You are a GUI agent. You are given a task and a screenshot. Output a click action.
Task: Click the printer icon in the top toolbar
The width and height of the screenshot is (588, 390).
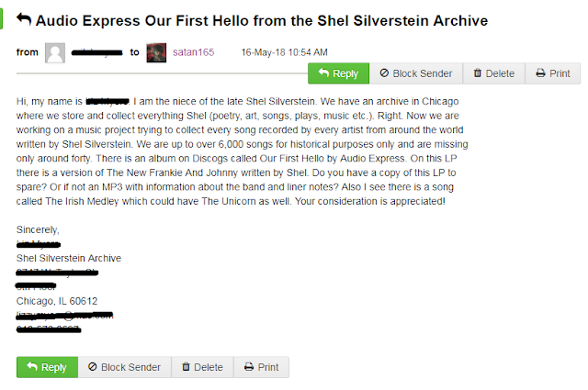click(540, 73)
